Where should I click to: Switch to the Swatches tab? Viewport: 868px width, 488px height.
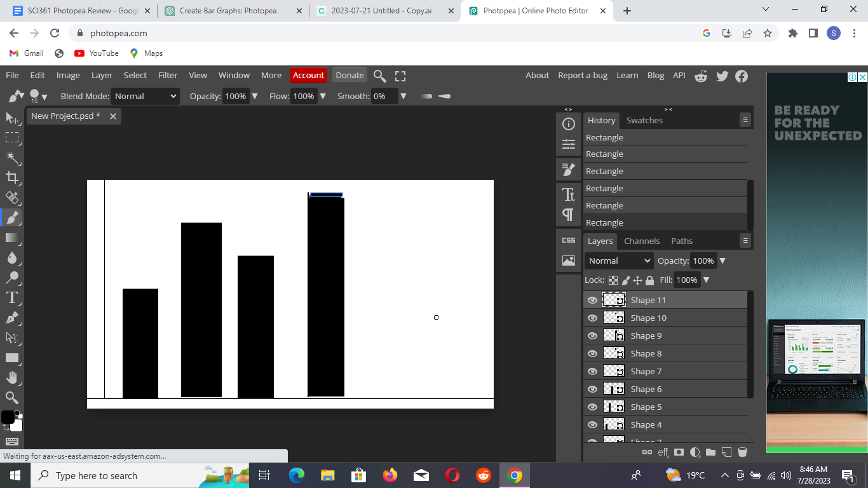[644, 120]
